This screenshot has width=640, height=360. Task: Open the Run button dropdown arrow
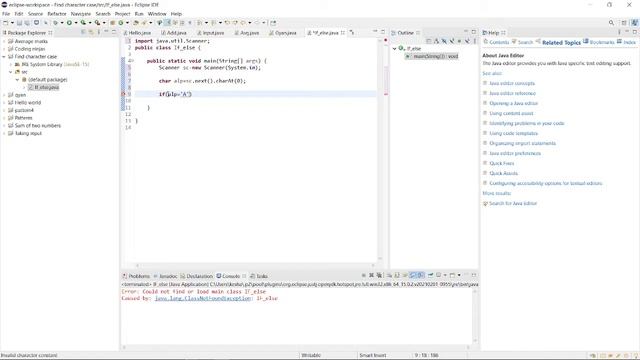(x=76, y=23)
